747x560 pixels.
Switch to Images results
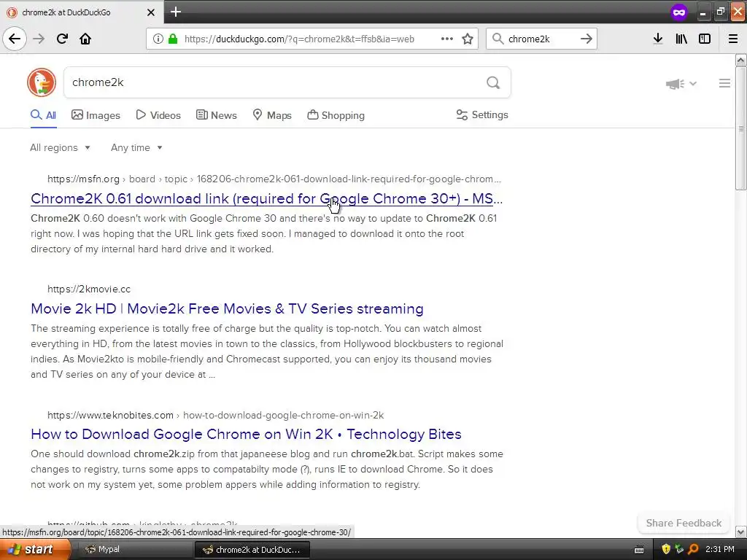tap(96, 115)
